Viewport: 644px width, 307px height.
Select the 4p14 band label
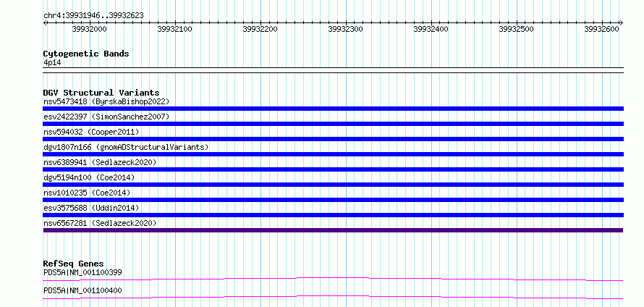tap(52, 63)
